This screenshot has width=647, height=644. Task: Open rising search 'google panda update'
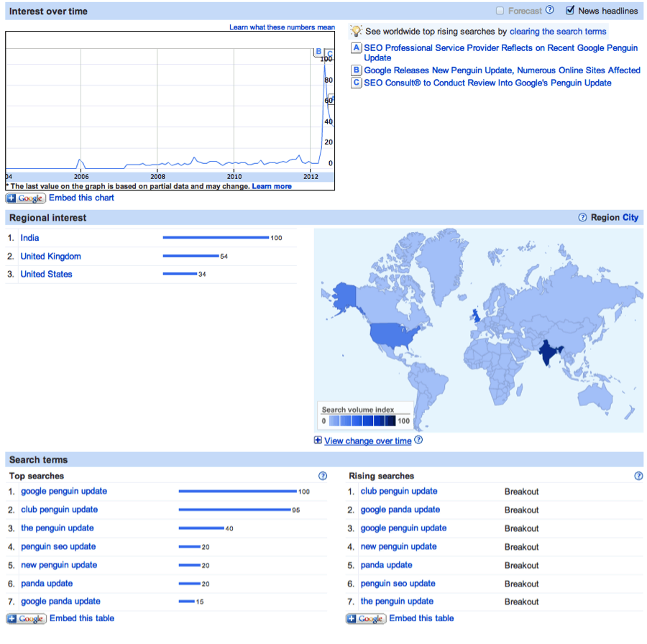click(400, 510)
